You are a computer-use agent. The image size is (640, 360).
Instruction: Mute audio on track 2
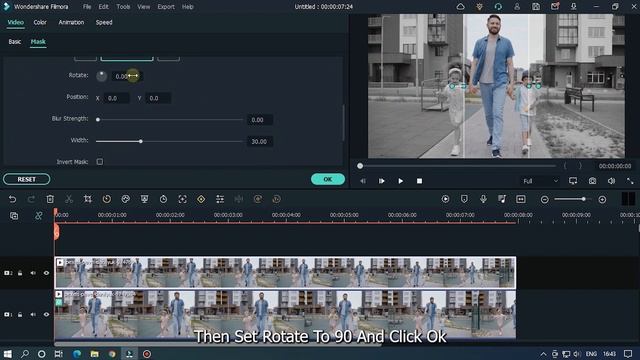33,273
